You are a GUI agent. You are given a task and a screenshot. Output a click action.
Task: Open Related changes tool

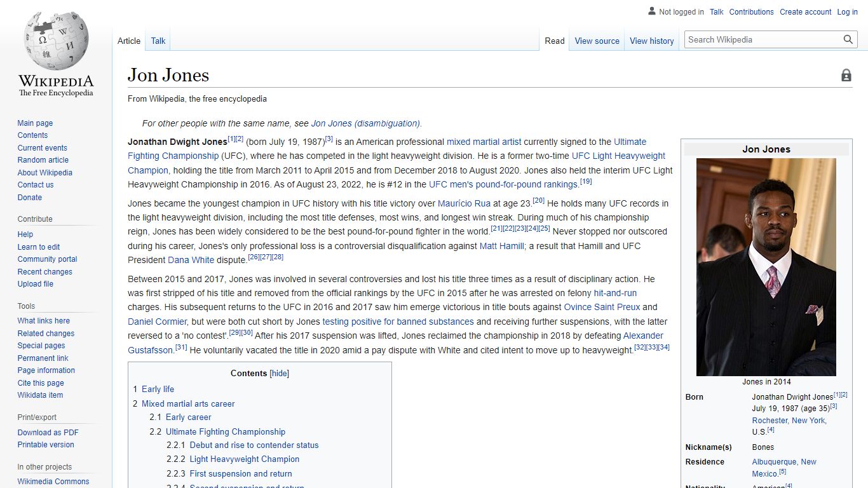[46, 334]
